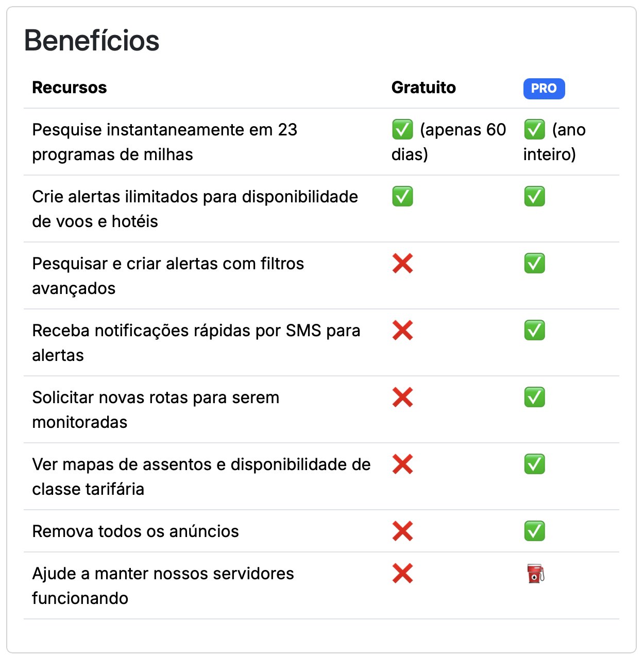Click the "Gratuito" column header
The image size is (644, 657).
(x=423, y=88)
